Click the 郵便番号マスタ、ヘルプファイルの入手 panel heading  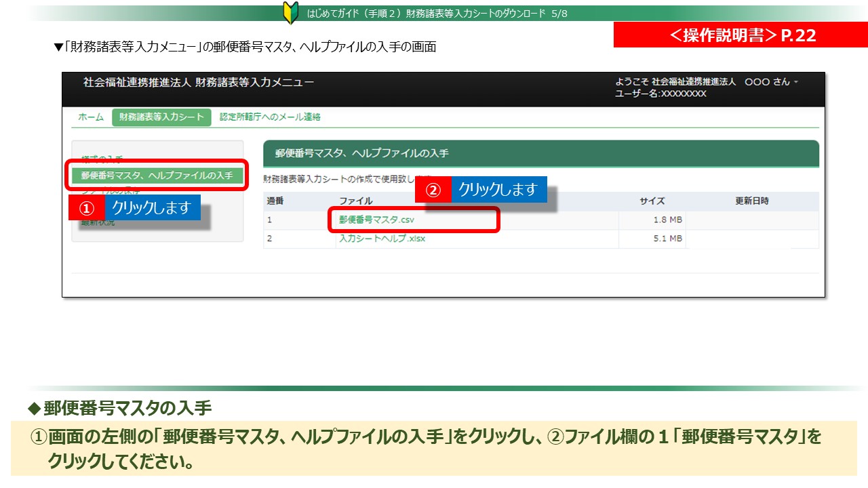click(361, 154)
